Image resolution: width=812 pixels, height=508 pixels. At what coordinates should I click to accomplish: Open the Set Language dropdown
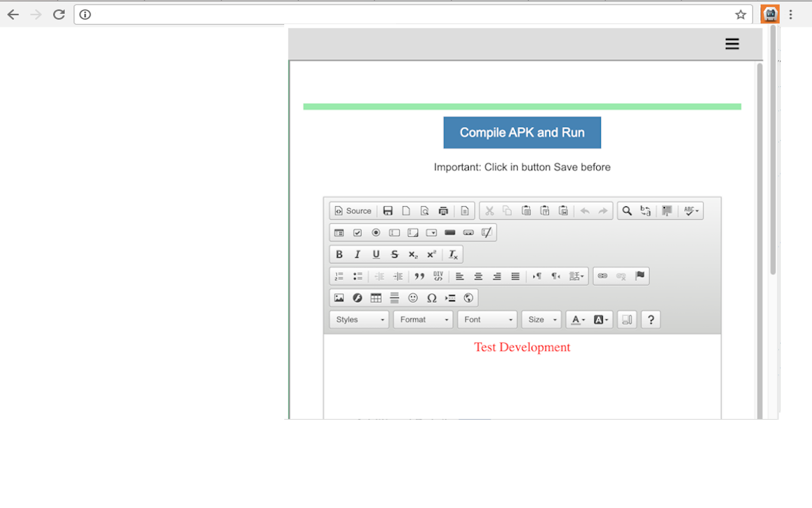click(x=576, y=276)
